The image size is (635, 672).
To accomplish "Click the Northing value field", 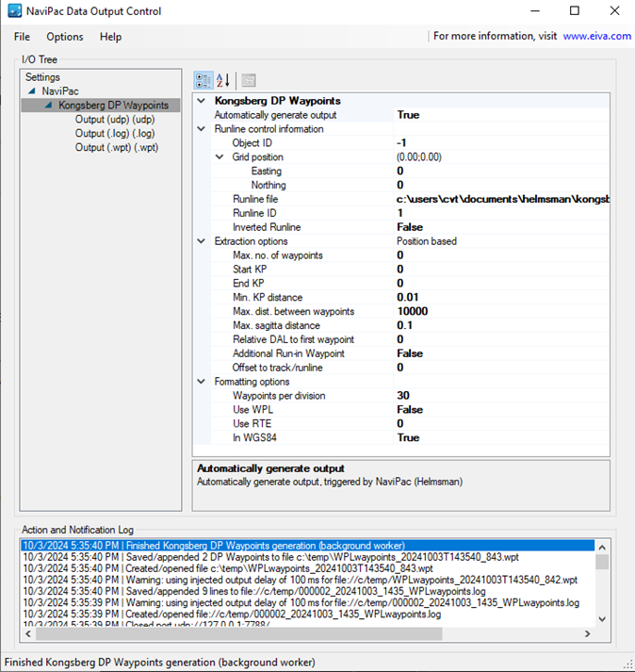I will coord(501,185).
